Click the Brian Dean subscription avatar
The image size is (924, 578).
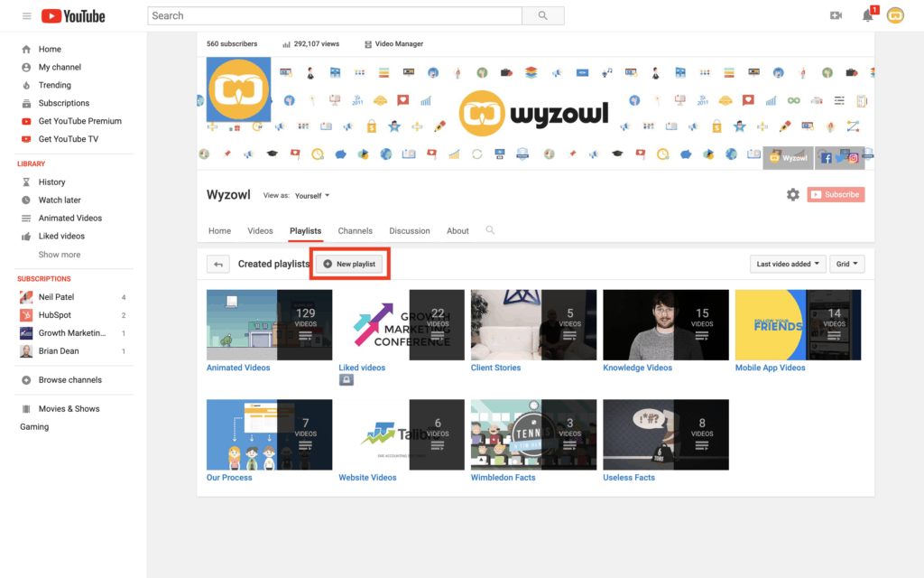point(26,351)
